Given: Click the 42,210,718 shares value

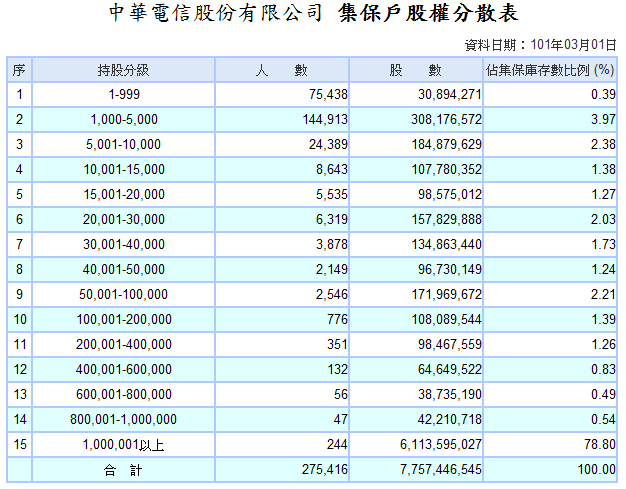Looking at the screenshot, I should click(450, 420).
